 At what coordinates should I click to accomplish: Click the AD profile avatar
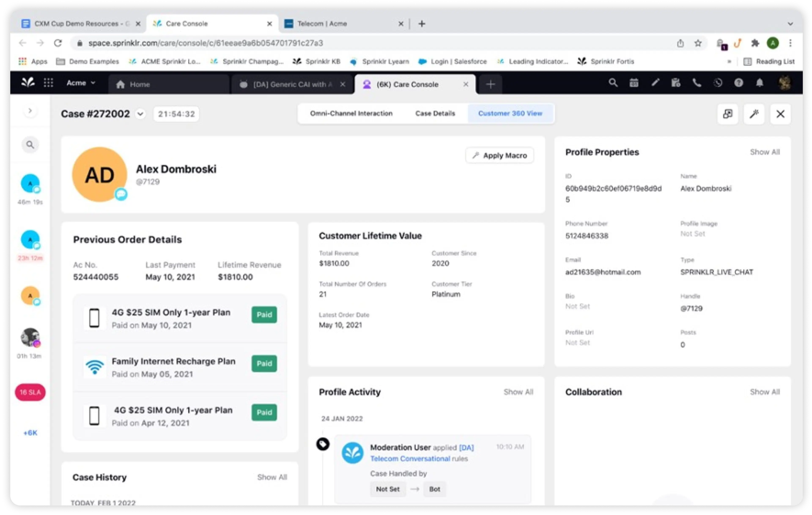click(99, 175)
